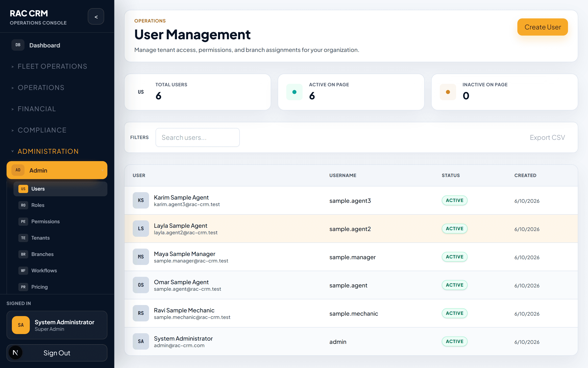
Task: Click the Search users field
Action: (198, 138)
